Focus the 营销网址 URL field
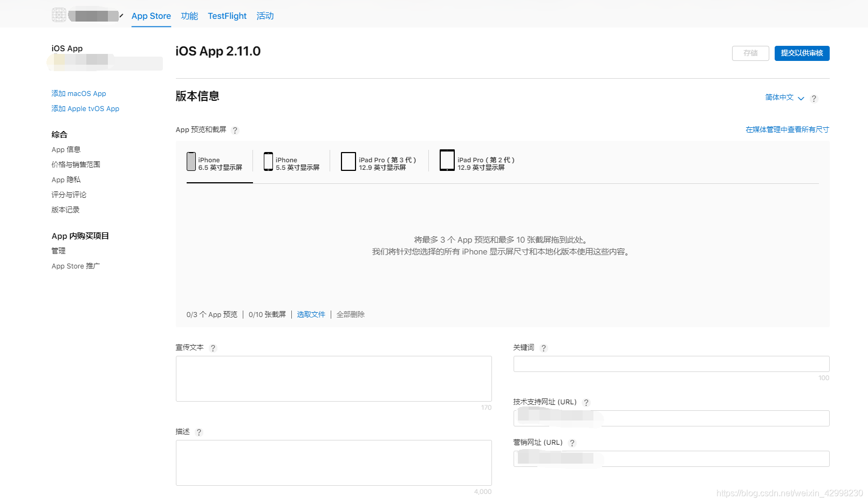 671,459
